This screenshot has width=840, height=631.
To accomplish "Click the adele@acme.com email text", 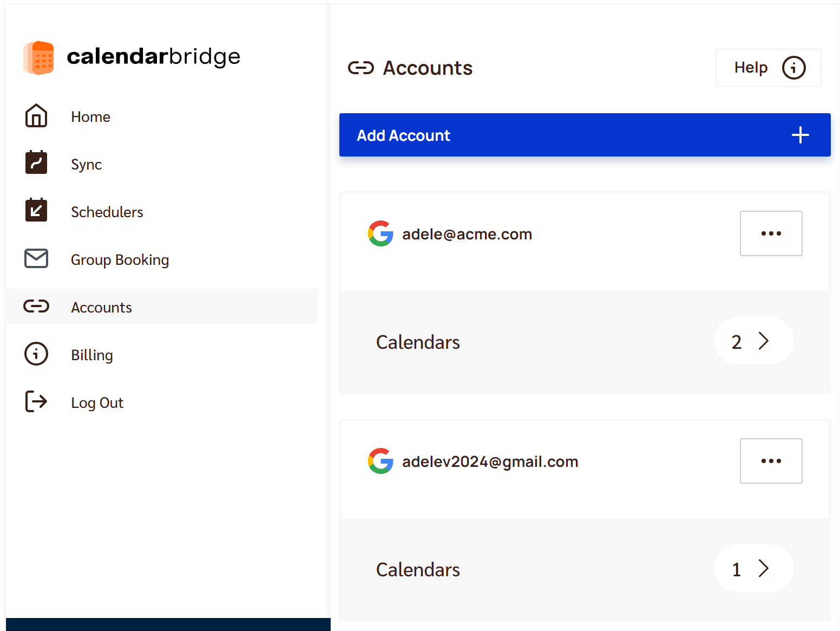I will pos(467,234).
